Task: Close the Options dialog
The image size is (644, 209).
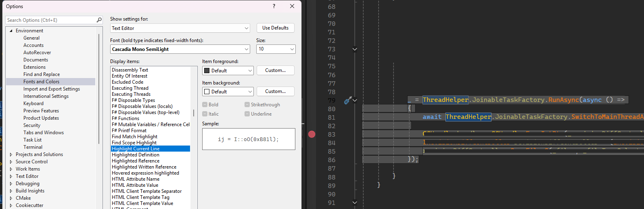Action: pos(292,6)
